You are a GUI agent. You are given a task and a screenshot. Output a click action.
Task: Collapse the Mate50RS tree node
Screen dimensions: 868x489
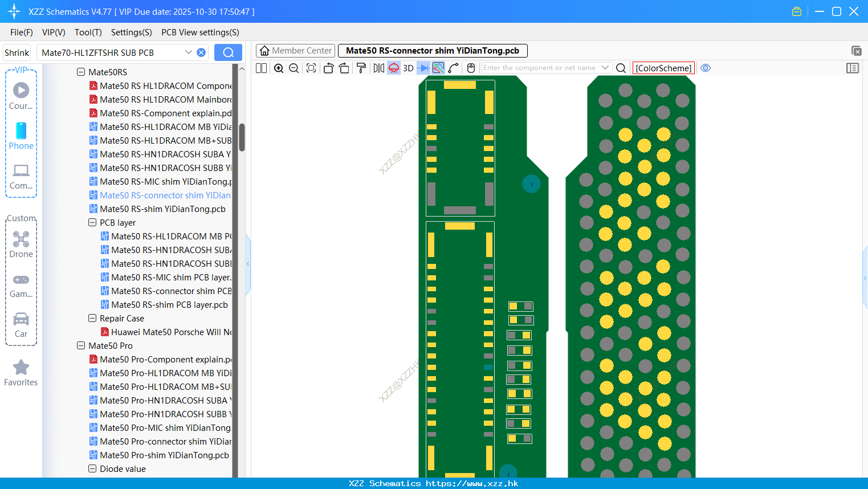(81, 72)
